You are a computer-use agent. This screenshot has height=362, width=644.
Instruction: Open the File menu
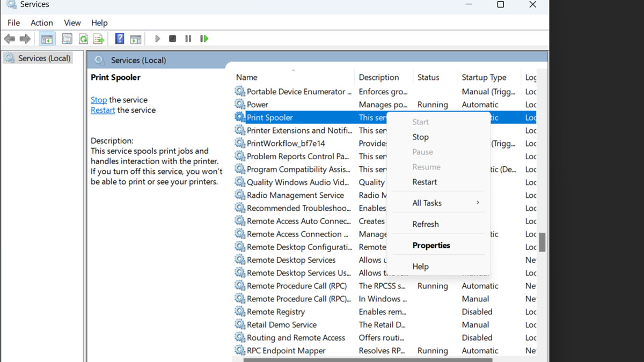click(x=13, y=23)
